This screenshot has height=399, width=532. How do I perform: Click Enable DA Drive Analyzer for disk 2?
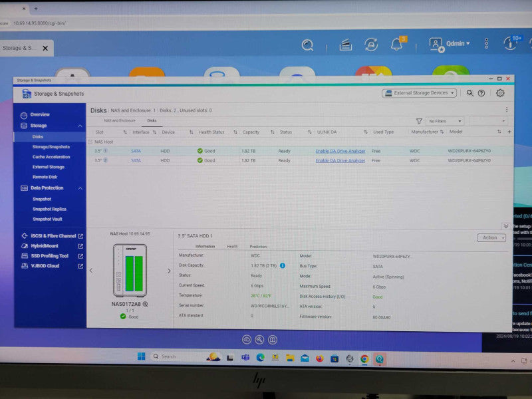pyautogui.click(x=340, y=160)
